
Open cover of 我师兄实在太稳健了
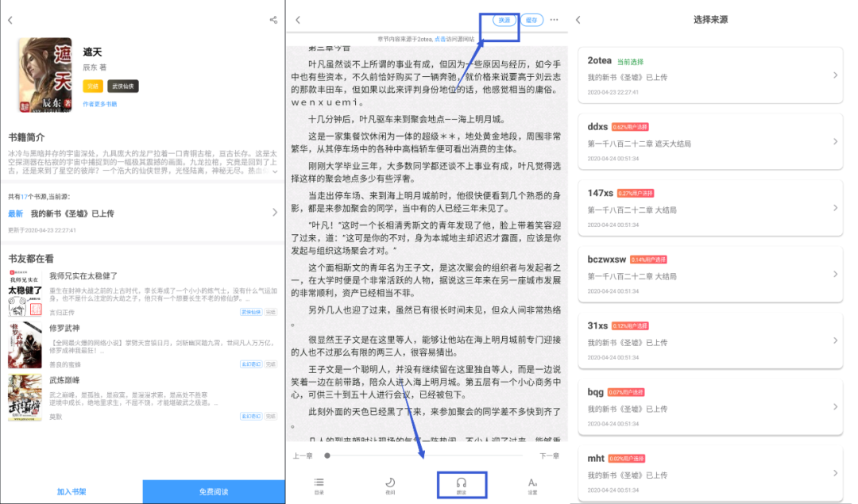[25, 292]
